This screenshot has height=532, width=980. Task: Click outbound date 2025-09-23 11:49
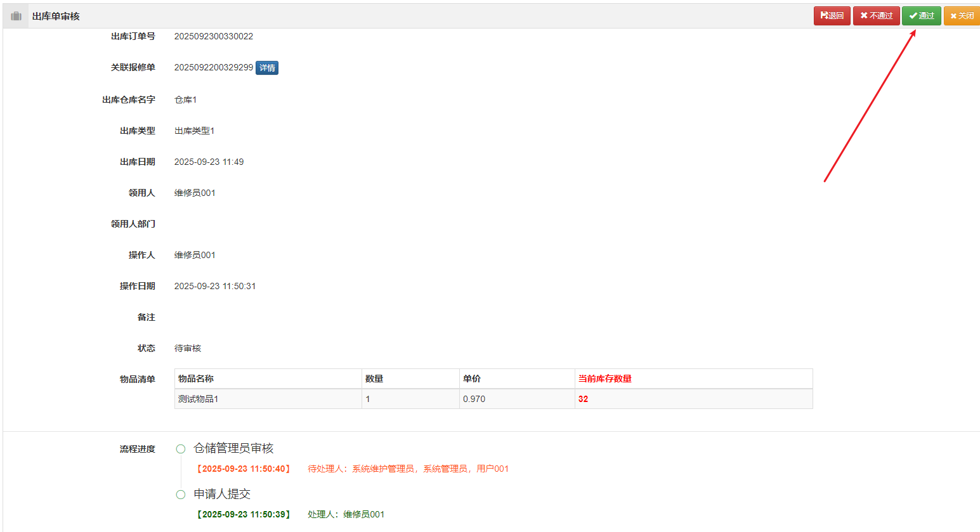pos(209,162)
